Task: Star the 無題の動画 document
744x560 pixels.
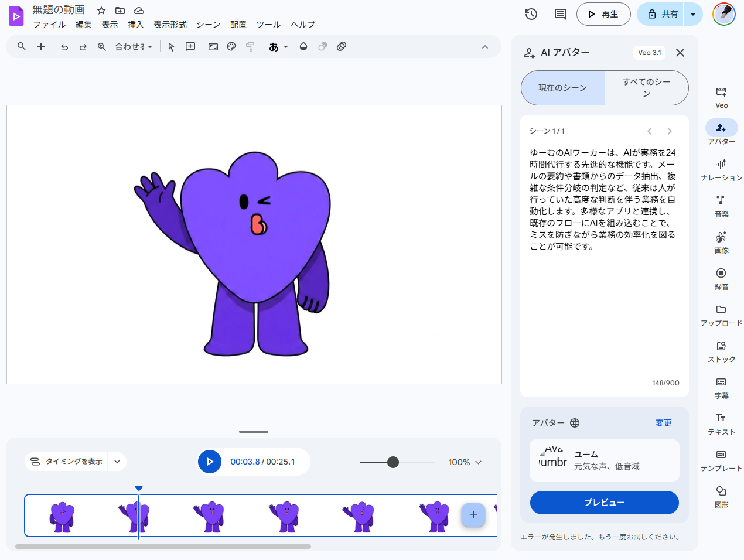Action: 101,11
